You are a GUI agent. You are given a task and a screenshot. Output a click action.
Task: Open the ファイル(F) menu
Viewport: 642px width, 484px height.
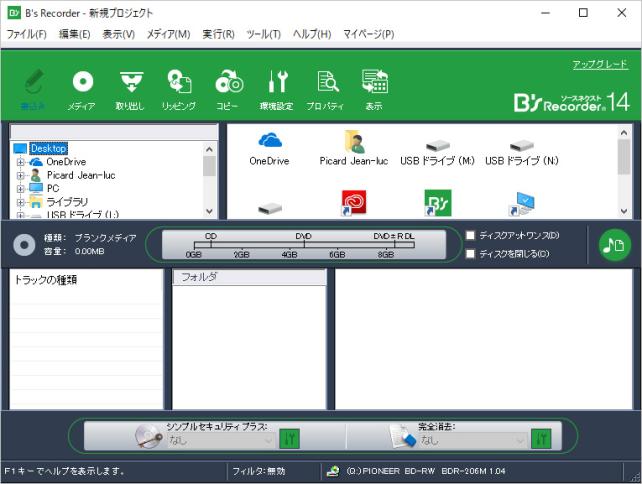point(27,34)
